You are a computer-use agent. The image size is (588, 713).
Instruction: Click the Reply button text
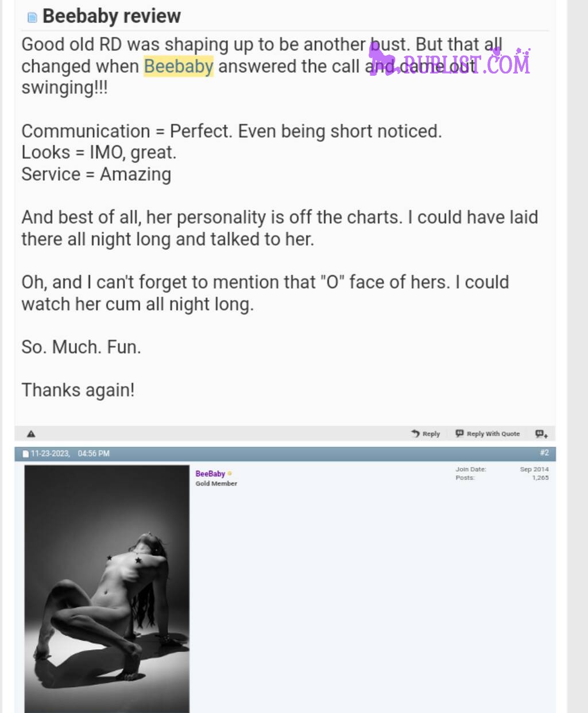click(431, 434)
